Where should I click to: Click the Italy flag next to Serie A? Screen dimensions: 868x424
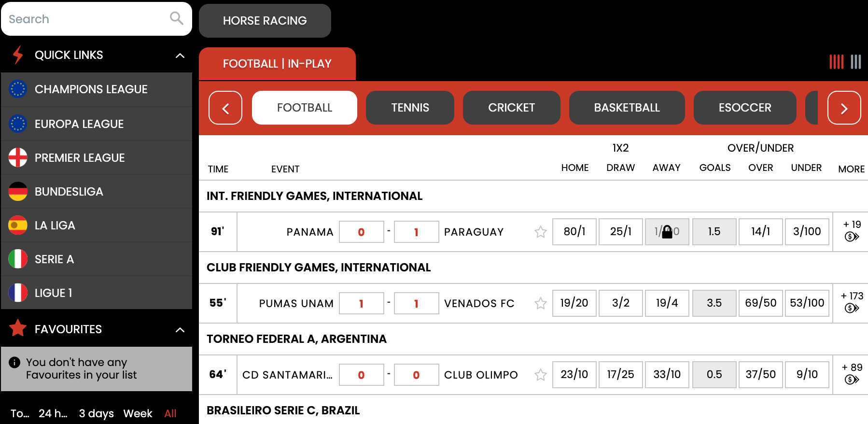(x=18, y=259)
